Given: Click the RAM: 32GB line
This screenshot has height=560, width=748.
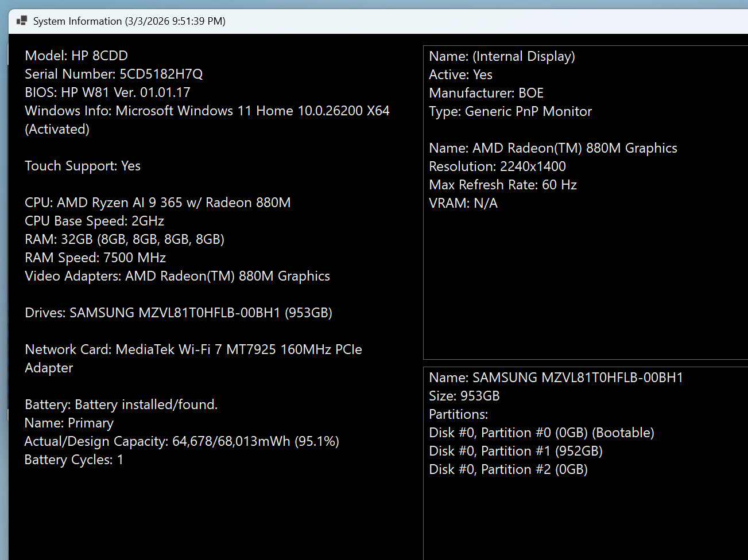Looking at the screenshot, I should (x=125, y=239).
